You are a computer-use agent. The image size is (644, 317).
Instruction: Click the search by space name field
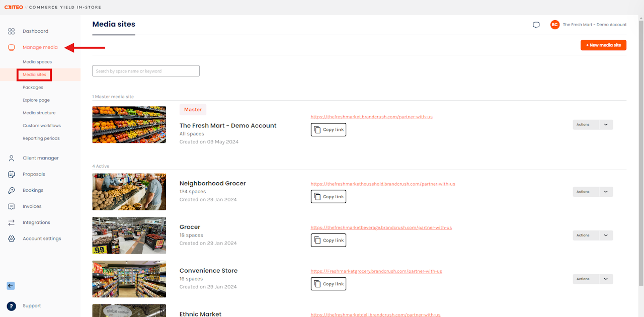(x=146, y=71)
